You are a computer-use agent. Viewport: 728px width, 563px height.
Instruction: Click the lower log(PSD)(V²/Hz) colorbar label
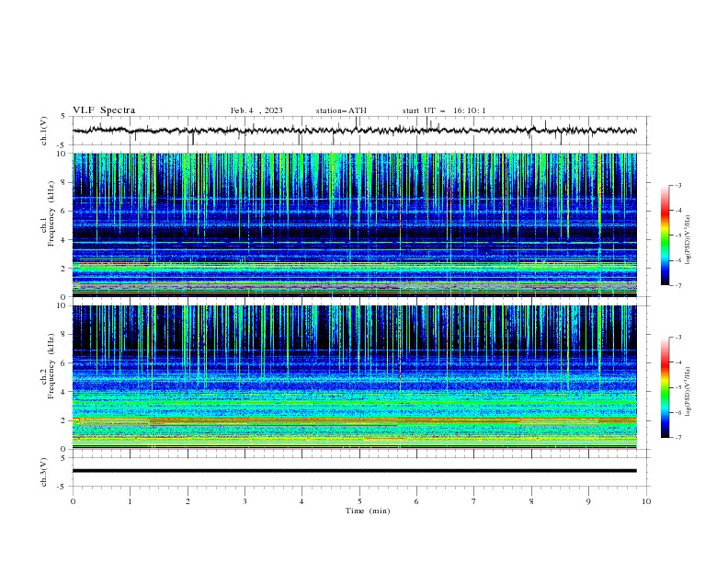click(688, 392)
